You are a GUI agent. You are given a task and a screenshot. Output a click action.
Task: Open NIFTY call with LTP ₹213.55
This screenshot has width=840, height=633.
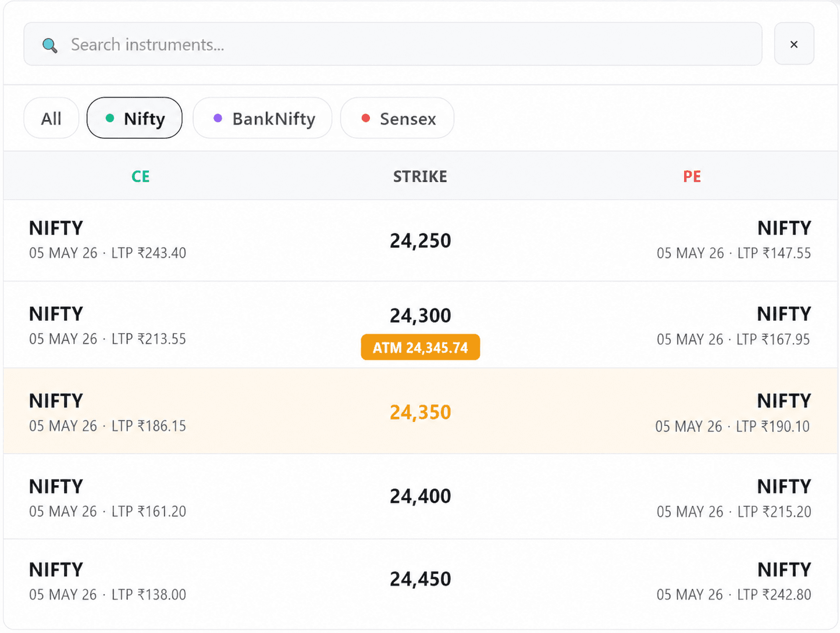pos(108,326)
